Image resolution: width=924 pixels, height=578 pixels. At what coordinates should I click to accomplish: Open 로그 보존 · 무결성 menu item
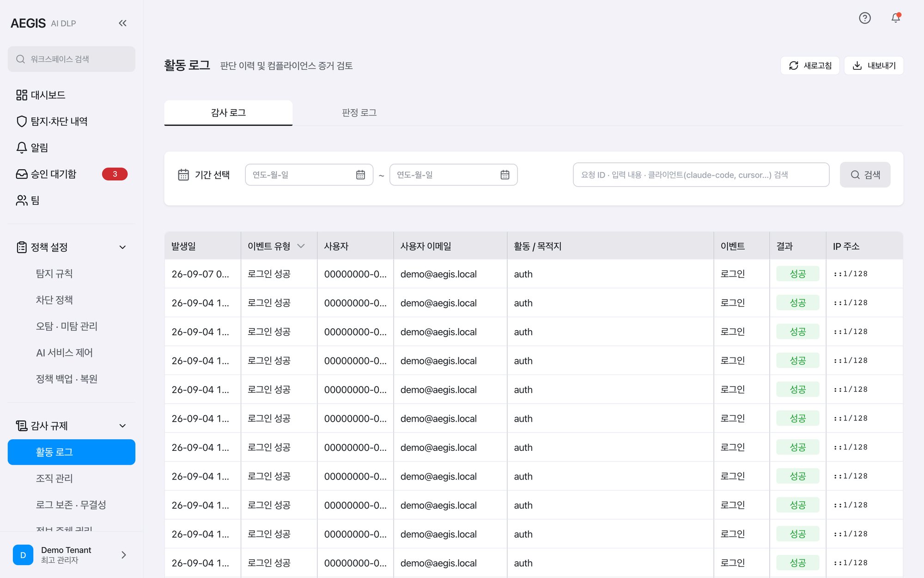pos(72,504)
